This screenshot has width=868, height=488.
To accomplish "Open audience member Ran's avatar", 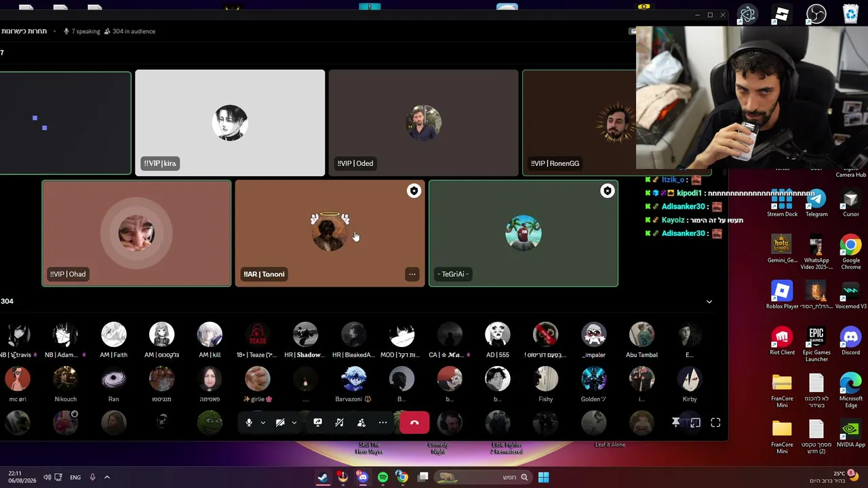I will tap(114, 379).
